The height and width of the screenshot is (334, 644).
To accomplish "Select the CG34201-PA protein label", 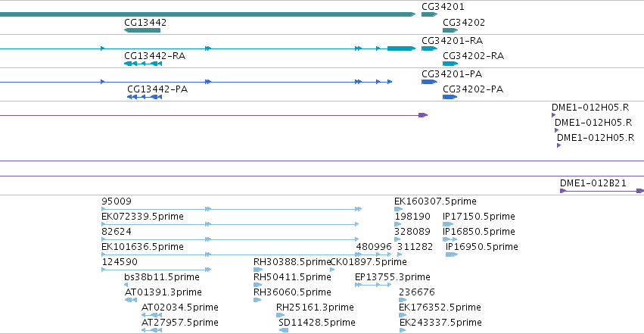I will point(452,74).
